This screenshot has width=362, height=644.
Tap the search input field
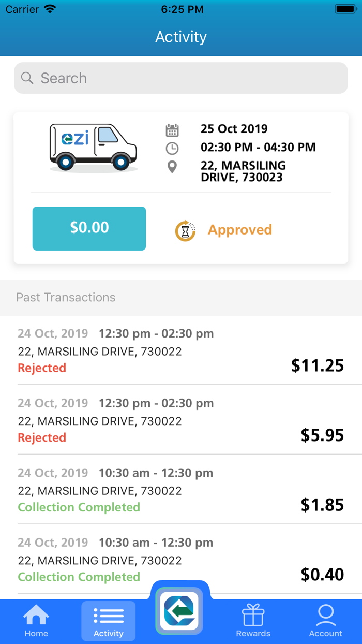181,78
